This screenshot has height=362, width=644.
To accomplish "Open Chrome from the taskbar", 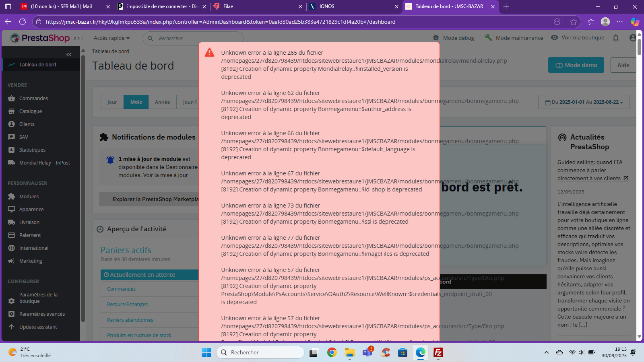I will coord(332,353).
